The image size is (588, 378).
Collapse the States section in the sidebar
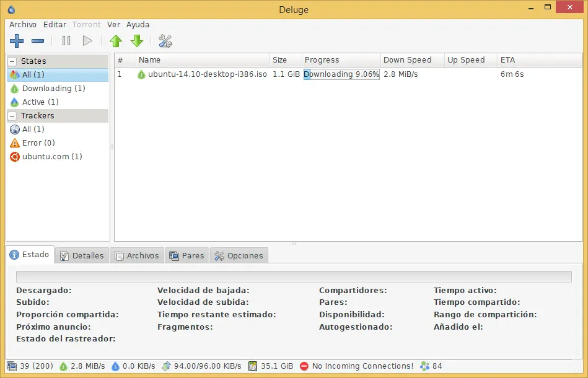coord(12,61)
